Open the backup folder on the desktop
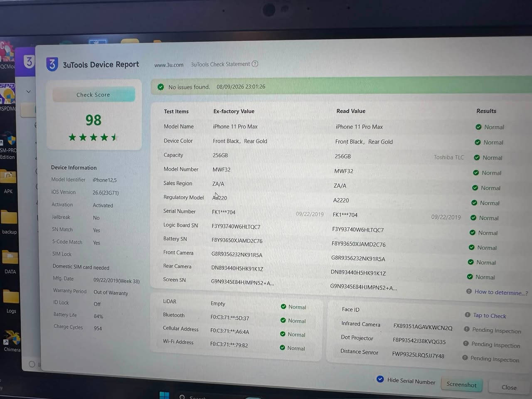Viewport: 532px width, 399px height. pos(9,222)
